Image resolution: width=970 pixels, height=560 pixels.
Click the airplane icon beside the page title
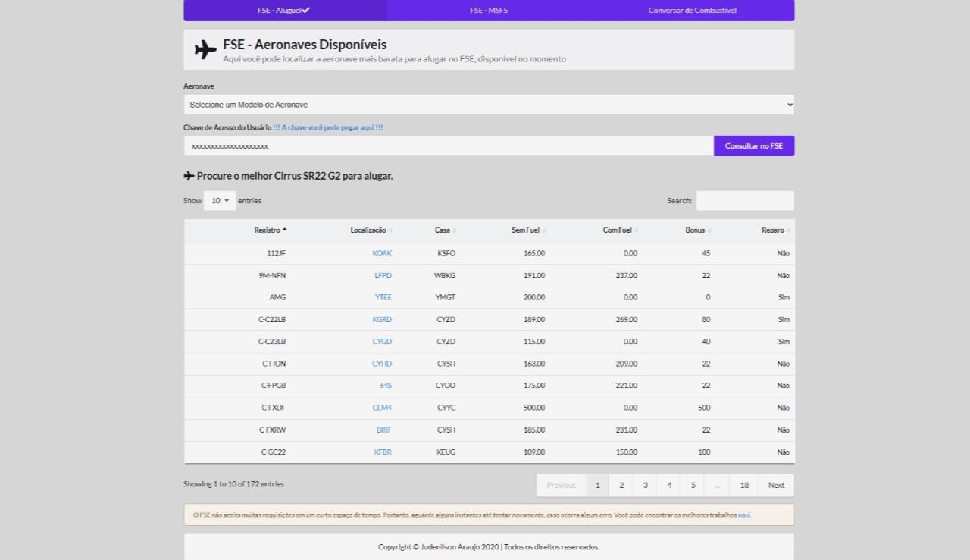tap(205, 50)
